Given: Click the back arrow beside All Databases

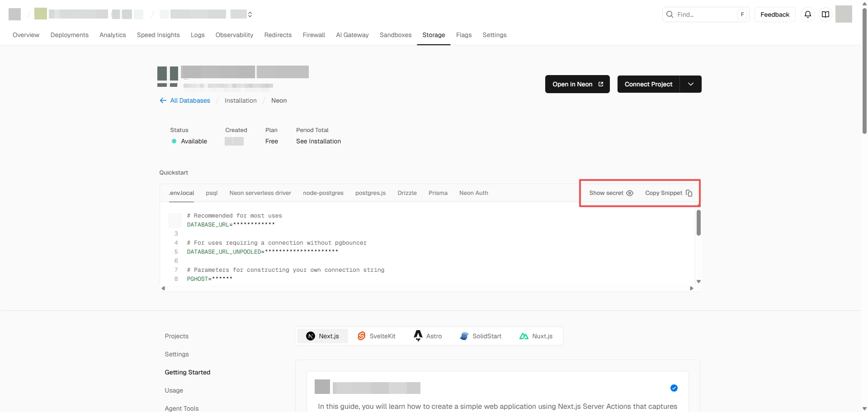Looking at the screenshot, I should [x=163, y=100].
